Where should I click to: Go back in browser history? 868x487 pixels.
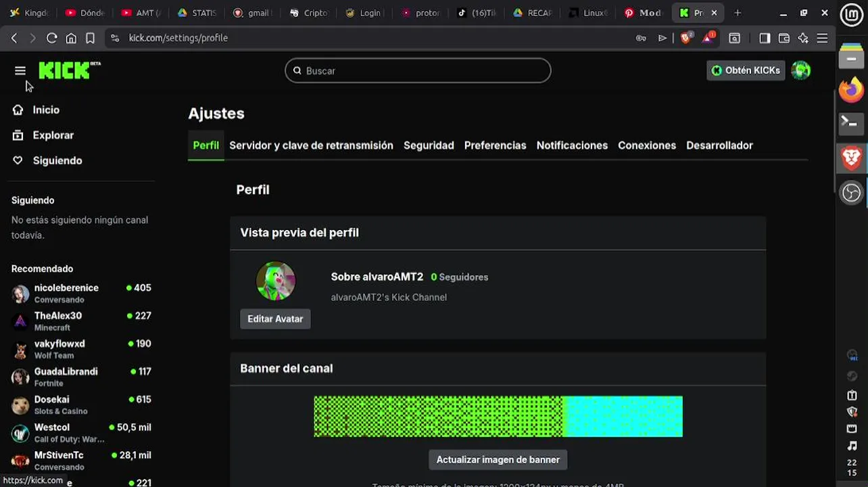(14, 38)
